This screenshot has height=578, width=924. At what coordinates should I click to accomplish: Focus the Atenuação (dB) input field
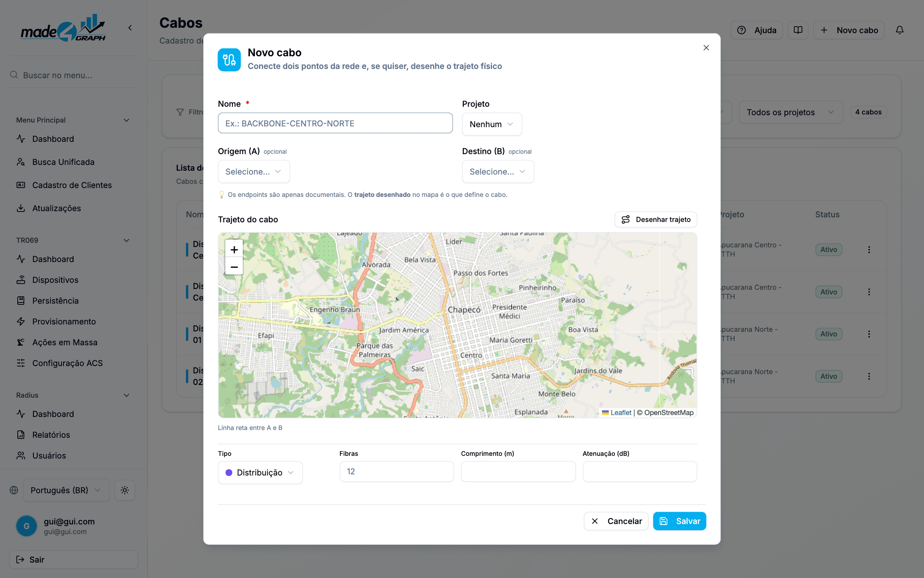point(640,471)
